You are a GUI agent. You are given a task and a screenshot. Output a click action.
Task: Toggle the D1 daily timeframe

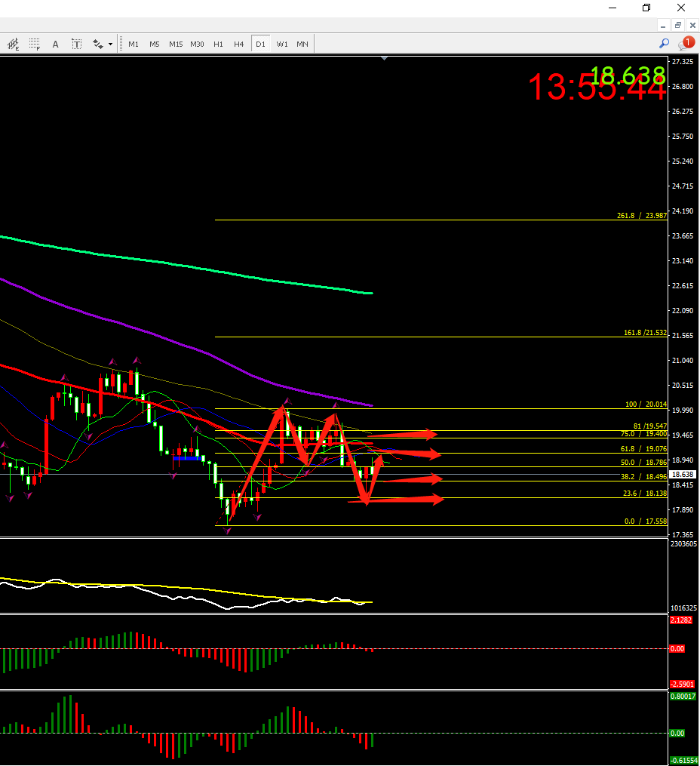pos(260,44)
